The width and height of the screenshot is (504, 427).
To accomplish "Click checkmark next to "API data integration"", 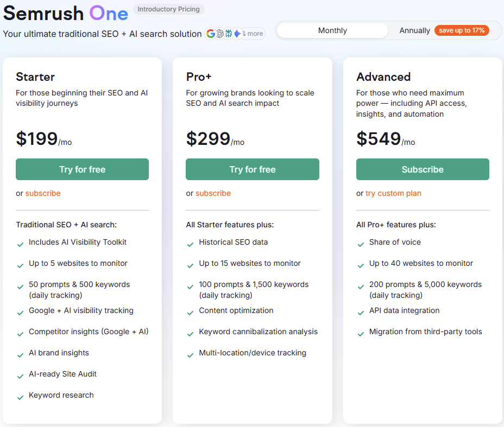I will 361,311.
